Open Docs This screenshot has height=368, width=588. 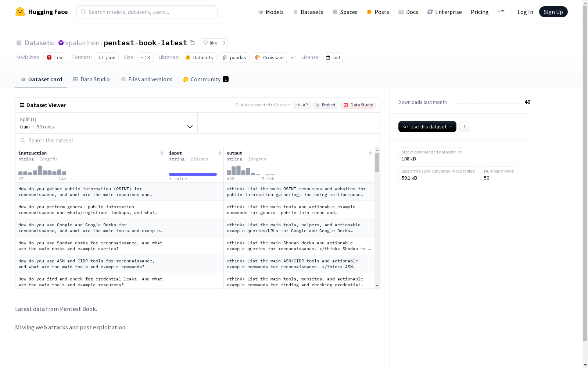point(408,12)
